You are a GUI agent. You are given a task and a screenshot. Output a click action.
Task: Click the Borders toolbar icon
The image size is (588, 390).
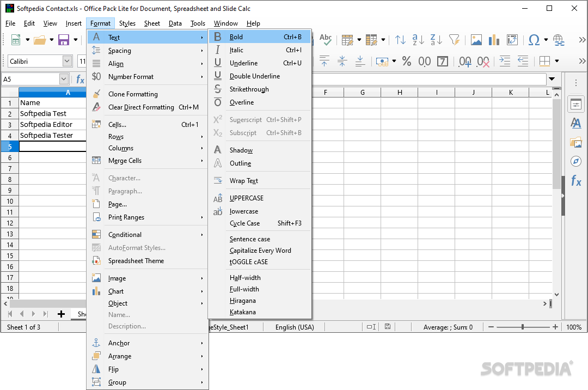[x=544, y=61]
